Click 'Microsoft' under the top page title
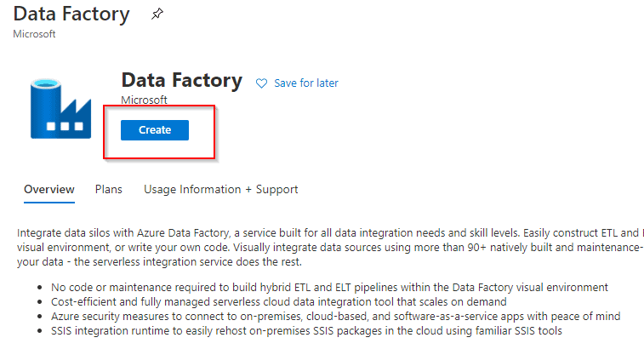This screenshot has width=644, height=349. [35, 33]
